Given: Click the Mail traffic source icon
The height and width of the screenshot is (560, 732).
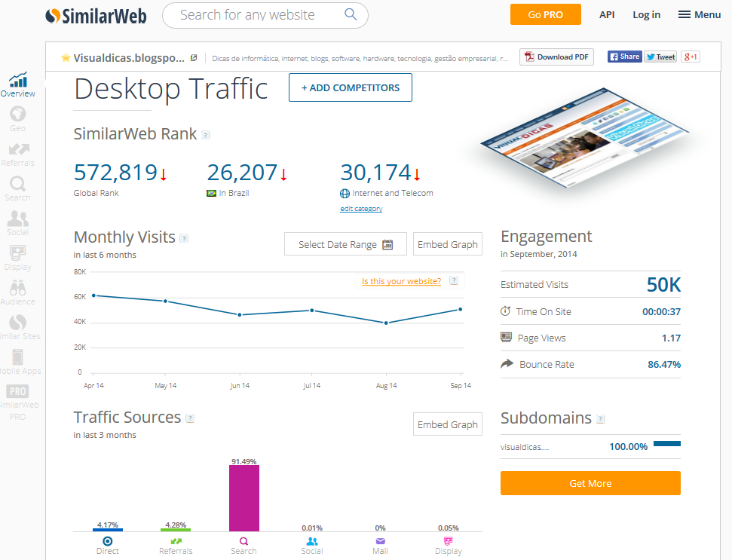Looking at the screenshot, I should 381,541.
